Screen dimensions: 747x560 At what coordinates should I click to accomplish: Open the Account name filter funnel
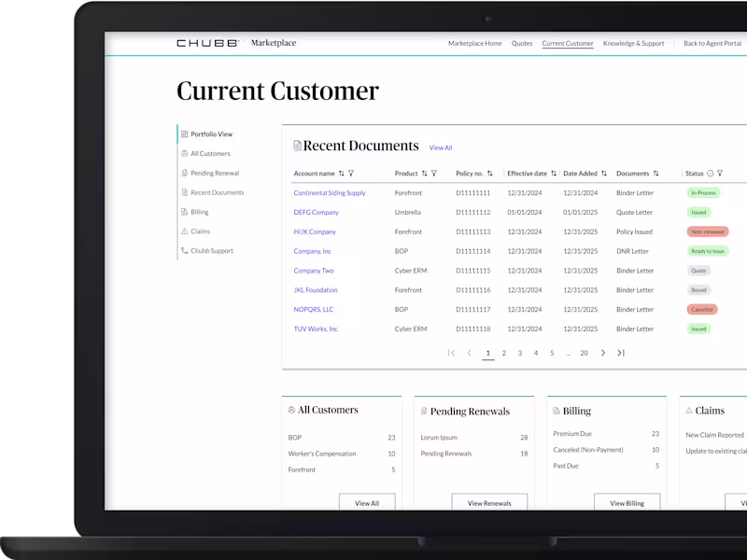point(350,174)
